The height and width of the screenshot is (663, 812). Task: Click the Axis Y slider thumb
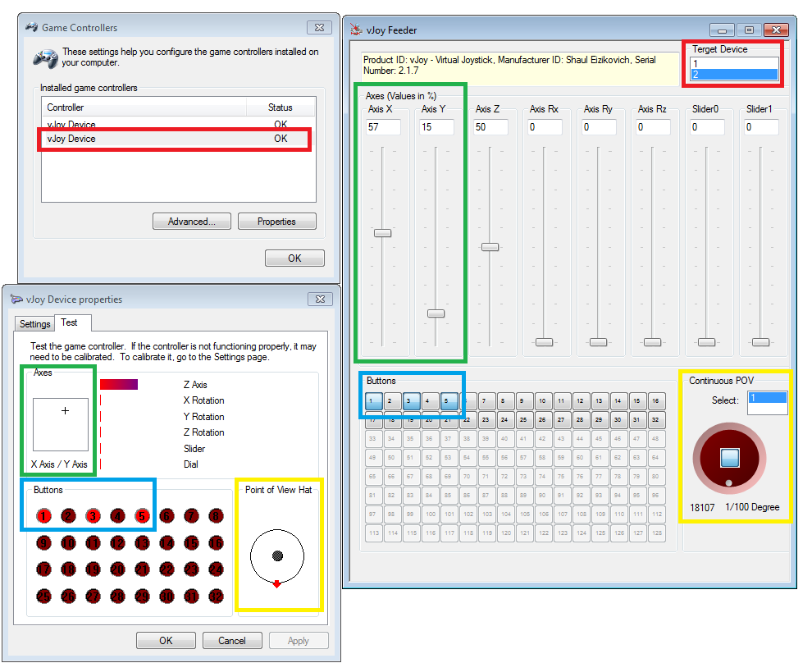(x=436, y=313)
